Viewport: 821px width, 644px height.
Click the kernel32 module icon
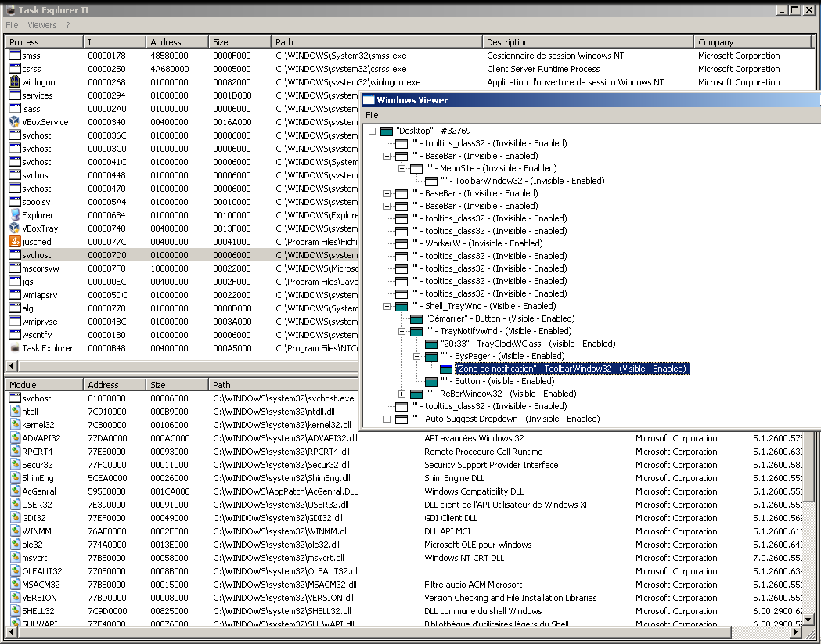point(15,425)
